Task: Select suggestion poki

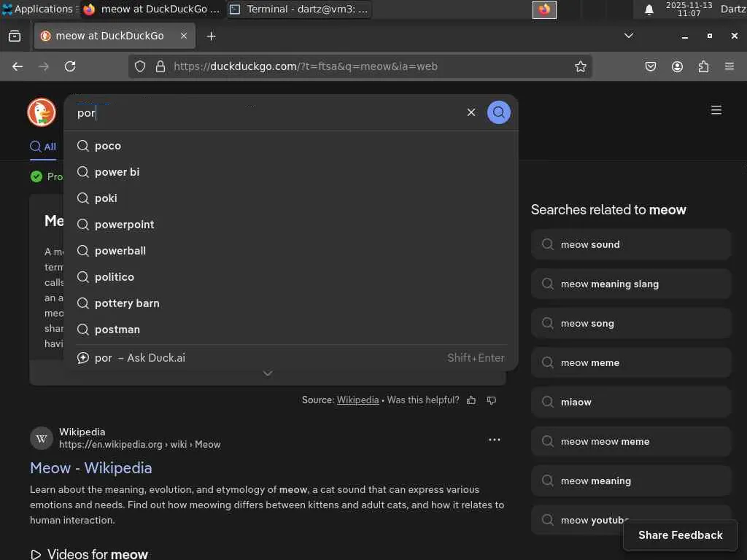Action: (290, 198)
